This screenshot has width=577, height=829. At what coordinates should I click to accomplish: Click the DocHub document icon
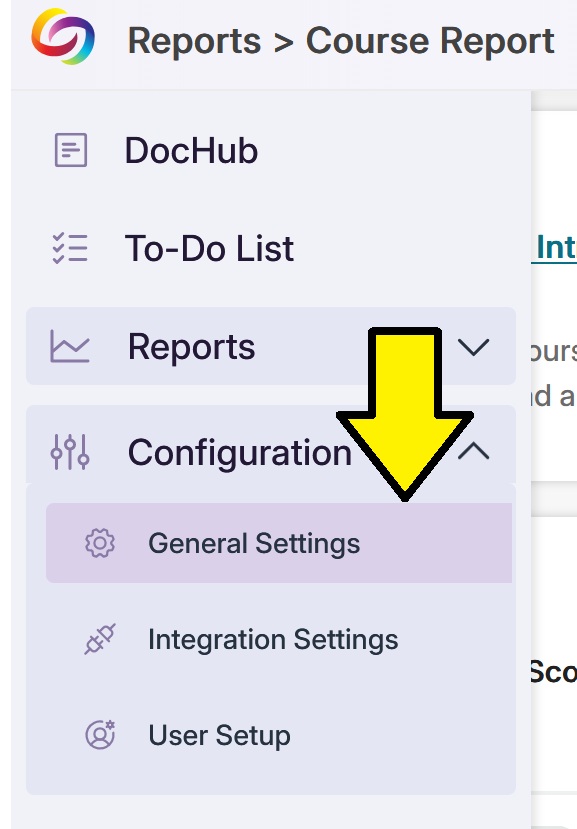tap(71, 150)
